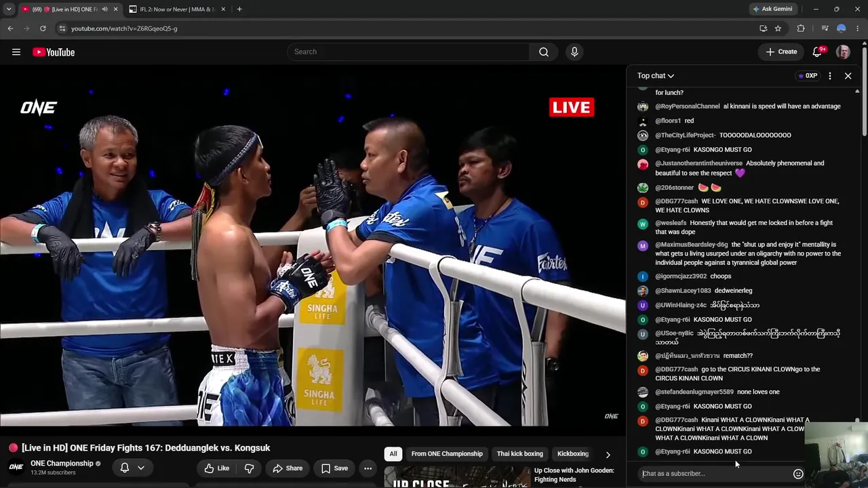Viewport: 868px width, 488px height.
Task: Share this live video
Action: coord(288,468)
